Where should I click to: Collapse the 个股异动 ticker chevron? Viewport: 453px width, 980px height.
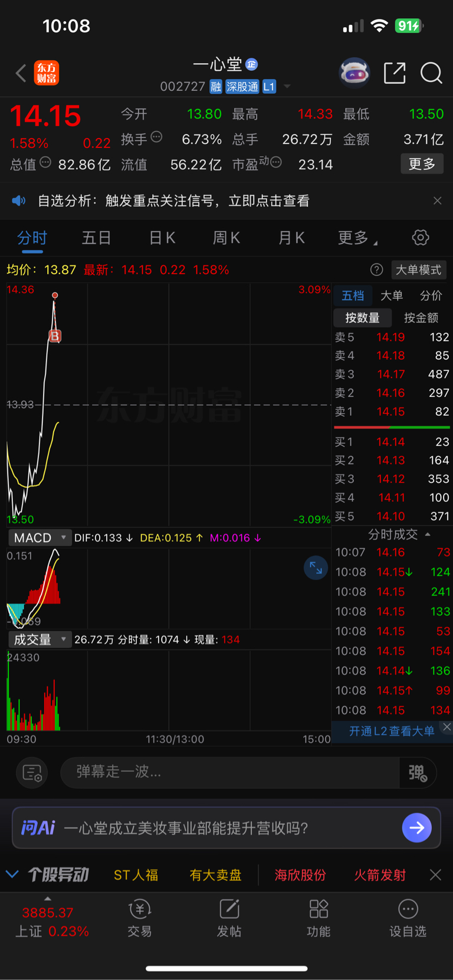pyautogui.click(x=12, y=874)
